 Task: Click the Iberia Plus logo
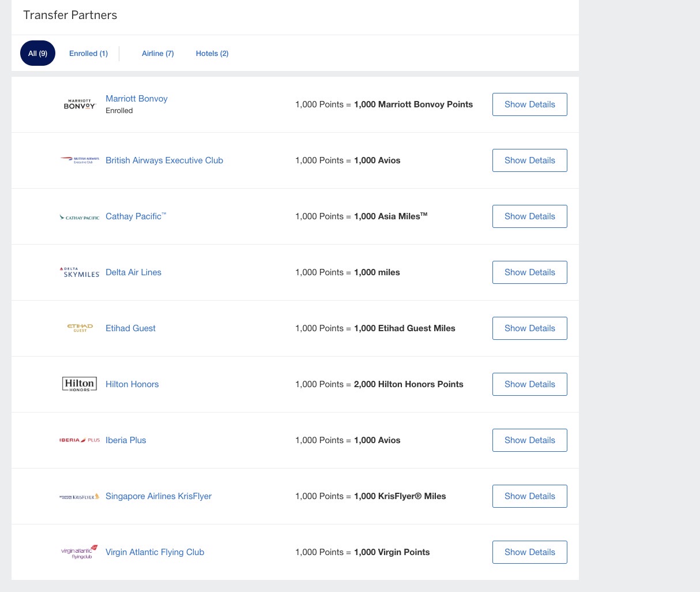pyautogui.click(x=80, y=440)
